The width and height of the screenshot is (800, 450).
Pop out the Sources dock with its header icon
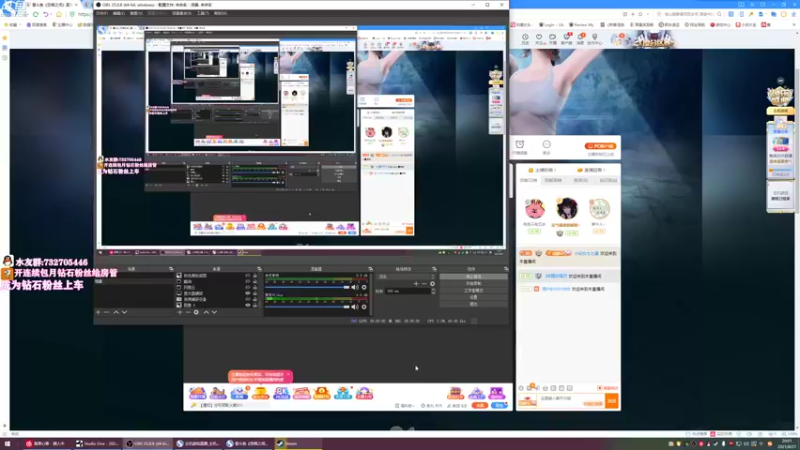[x=259, y=269]
